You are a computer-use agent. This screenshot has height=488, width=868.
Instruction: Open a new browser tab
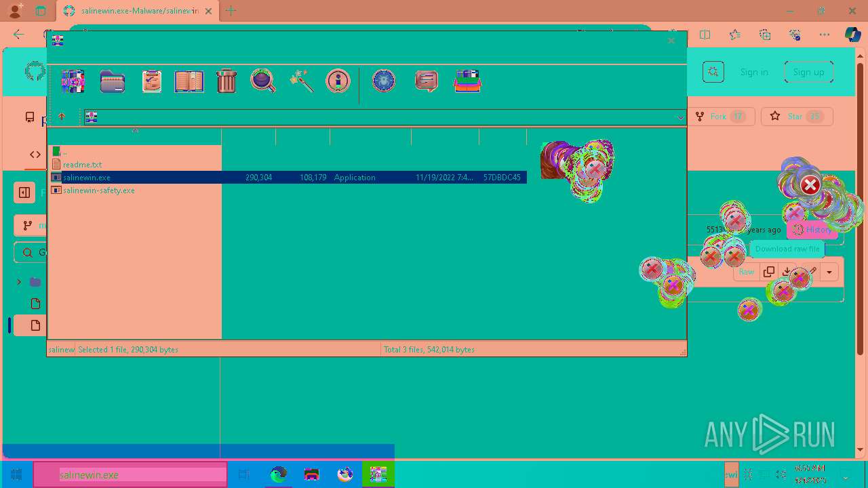click(x=231, y=11)
